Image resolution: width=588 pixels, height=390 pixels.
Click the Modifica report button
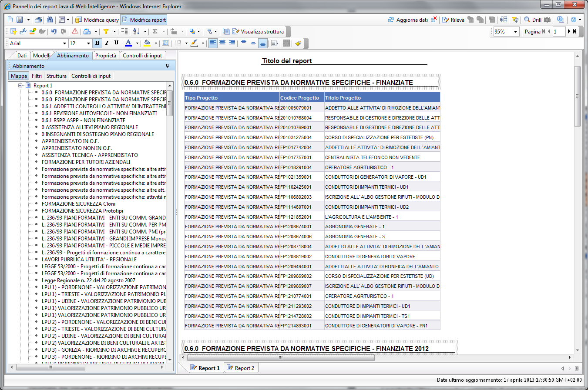144,20
